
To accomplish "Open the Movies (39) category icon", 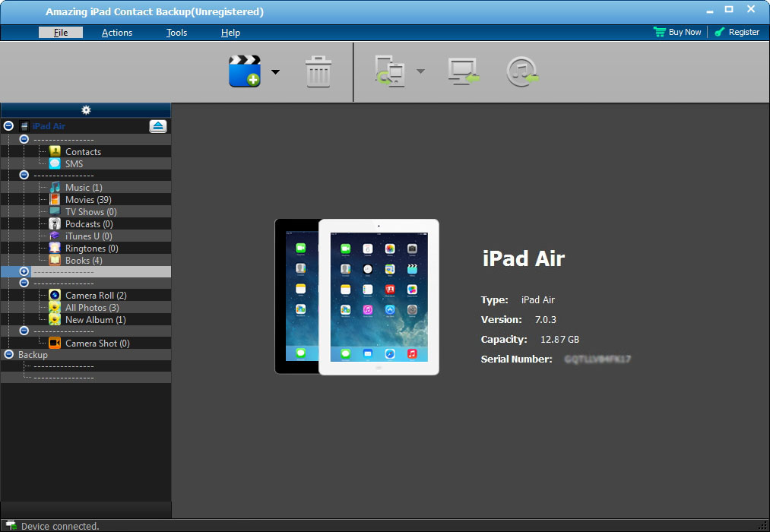I will click(x=55, y=199).
